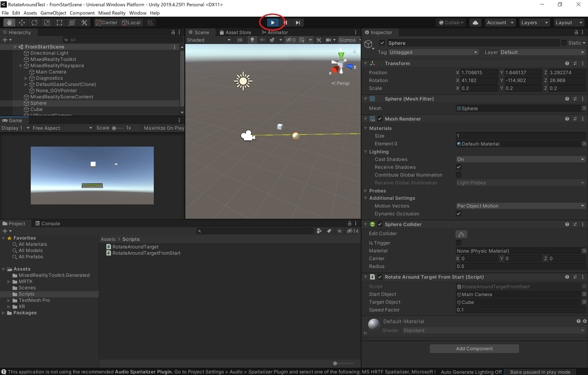Lock the Hierarchy panel
Screen dimensions: 588x375
point(172,32)
